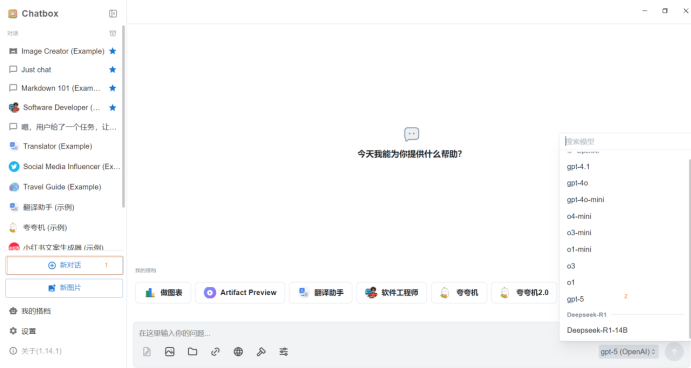
Task: Choose Deepseek-R1-14B from the model list
Action: pyautogui.click(x=624, y=330)
